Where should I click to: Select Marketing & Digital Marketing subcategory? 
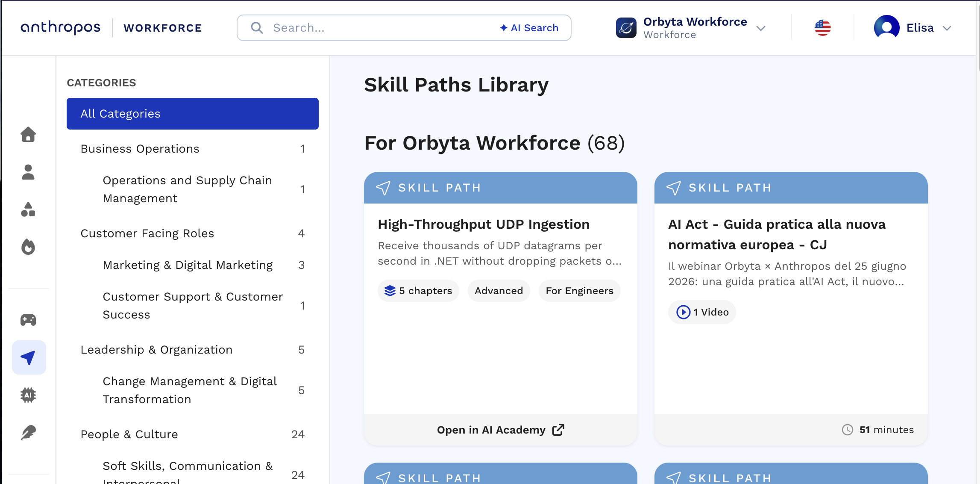coord(193,265)
